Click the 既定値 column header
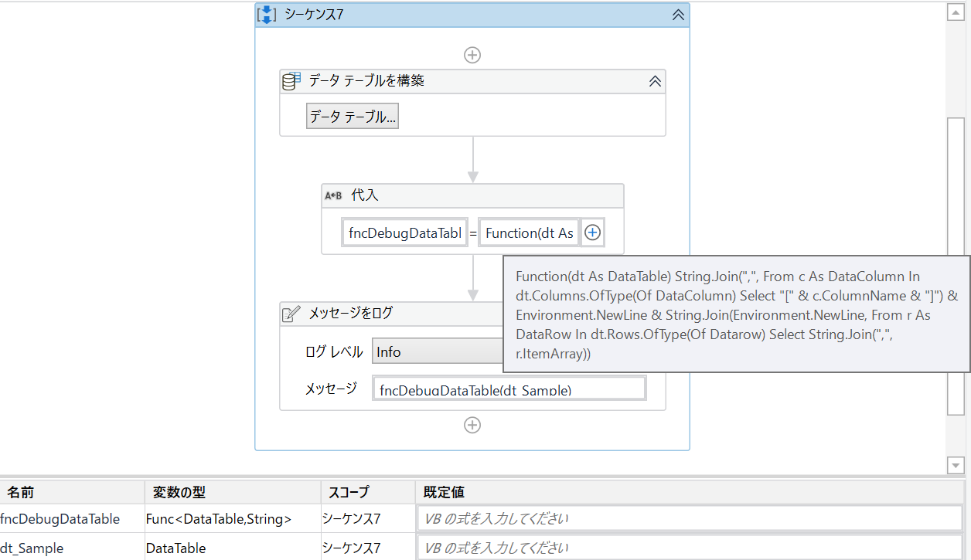This screenshot has width=971, height=560. coord(690,492)
